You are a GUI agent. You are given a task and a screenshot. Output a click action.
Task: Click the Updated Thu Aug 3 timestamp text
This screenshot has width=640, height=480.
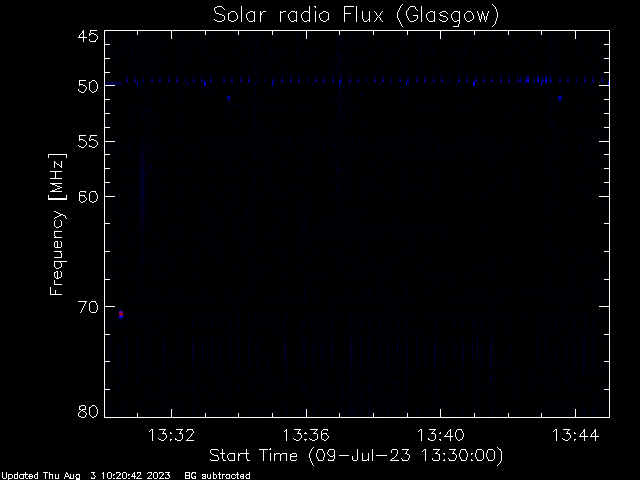(x=86, y=476)
